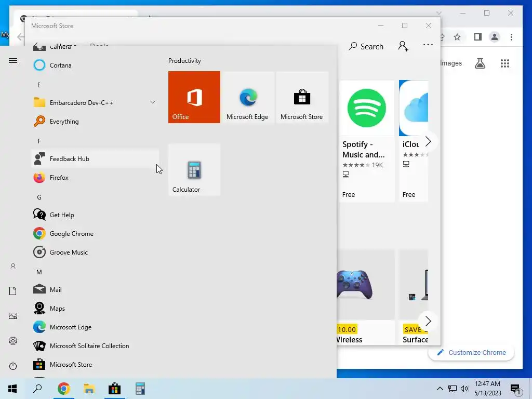532x399 pixels.
Task: Launch Google Chrome from the app list
Action: 95,233
